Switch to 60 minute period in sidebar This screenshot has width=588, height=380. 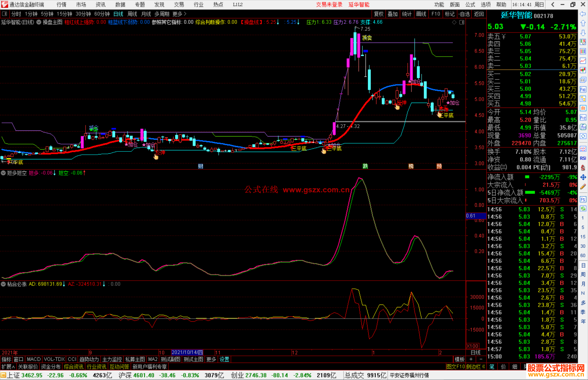(583, 256)
